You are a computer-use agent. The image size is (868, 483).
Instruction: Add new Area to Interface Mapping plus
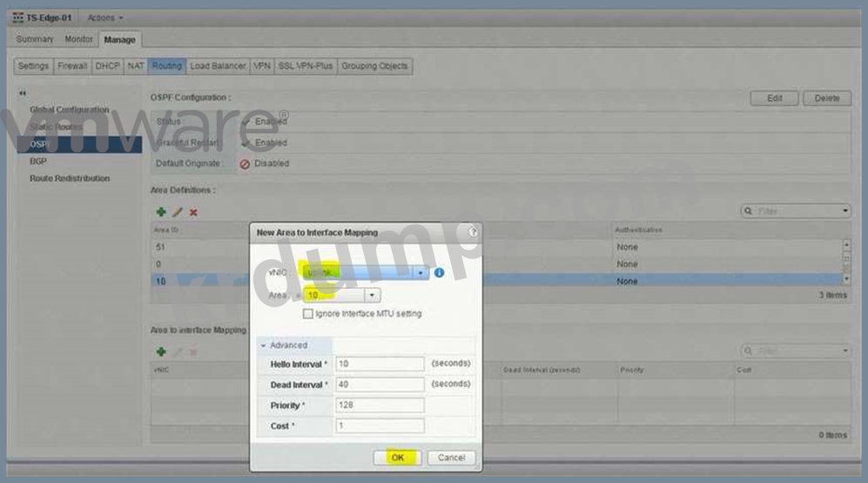pyautogui.click(x=161, y=352)
